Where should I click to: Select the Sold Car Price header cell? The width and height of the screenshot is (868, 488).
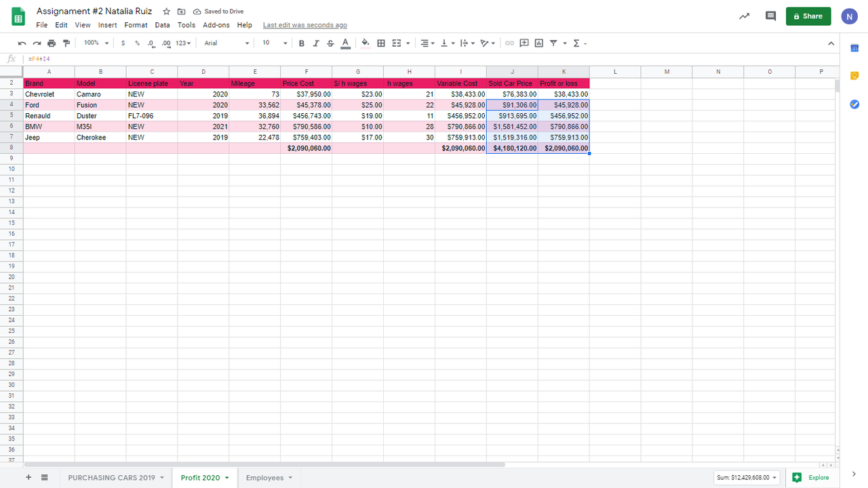512,83
